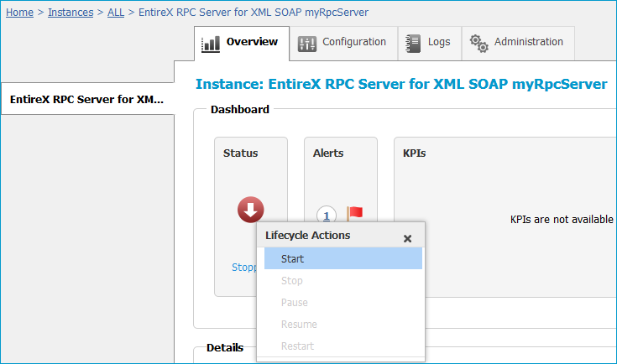Choose Pause in Lifecycle Actions menu
The image size is (617, 364).
343,302
